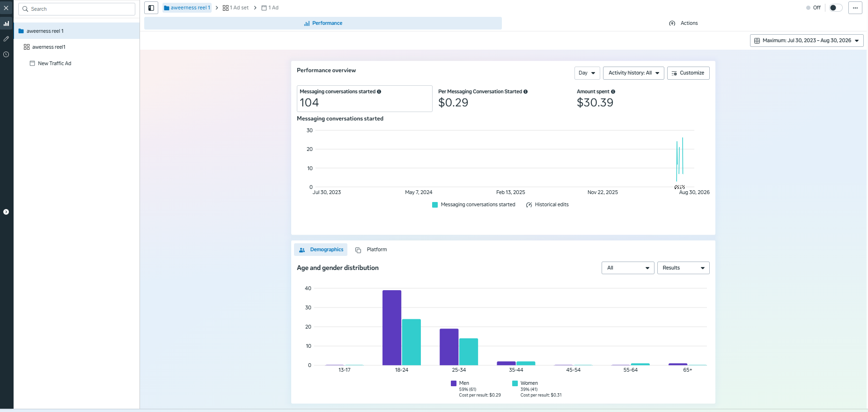Select the Messaging conversations started metric card

pos(365,98)
